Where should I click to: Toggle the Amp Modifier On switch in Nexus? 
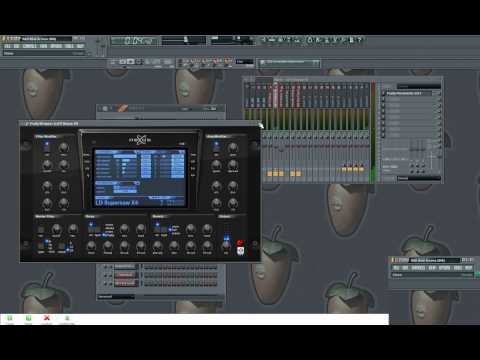tap(216, 147)
